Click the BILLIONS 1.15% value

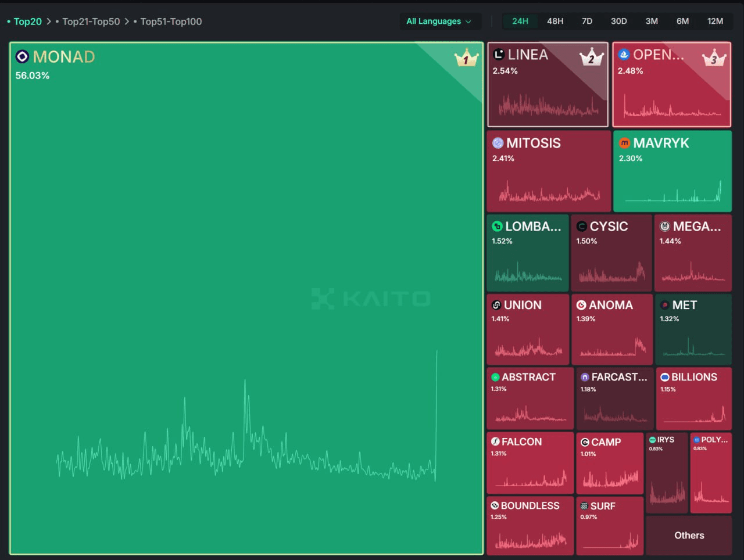[x=668, y=389]
